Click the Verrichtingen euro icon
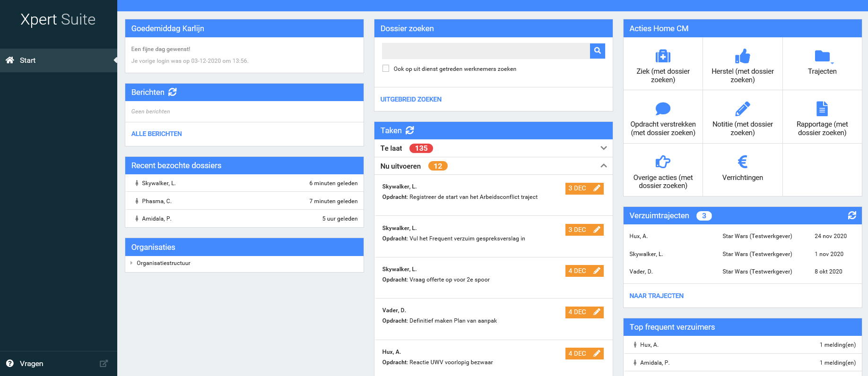Image resolution: width=868 pixels, height=376 pixels. click(x=742, y=162)
